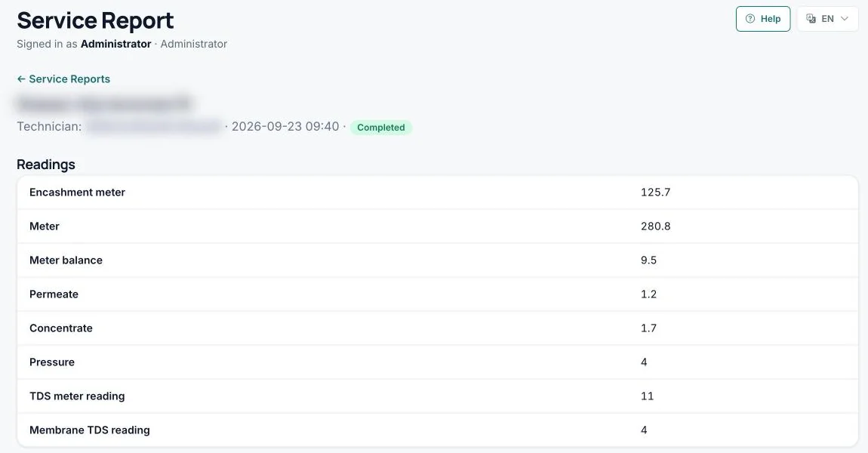
Task: Select the value 9.5
Action: click(x=649, y=260)
